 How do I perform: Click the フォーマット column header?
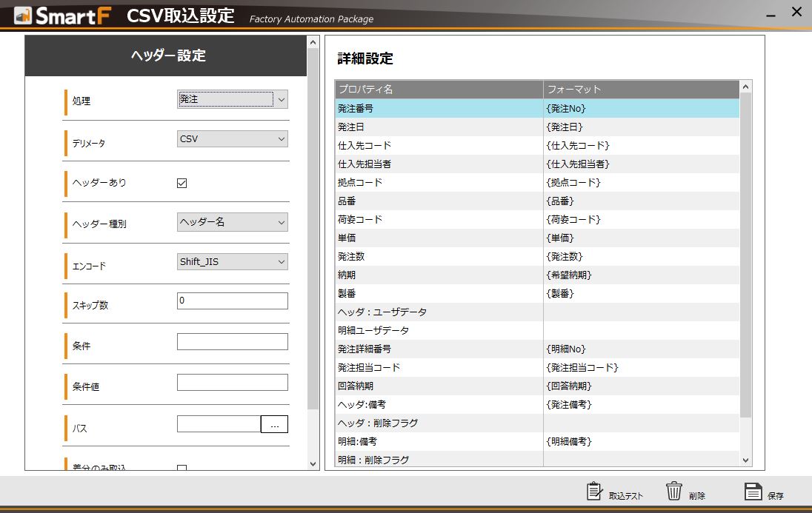point(641,90)
